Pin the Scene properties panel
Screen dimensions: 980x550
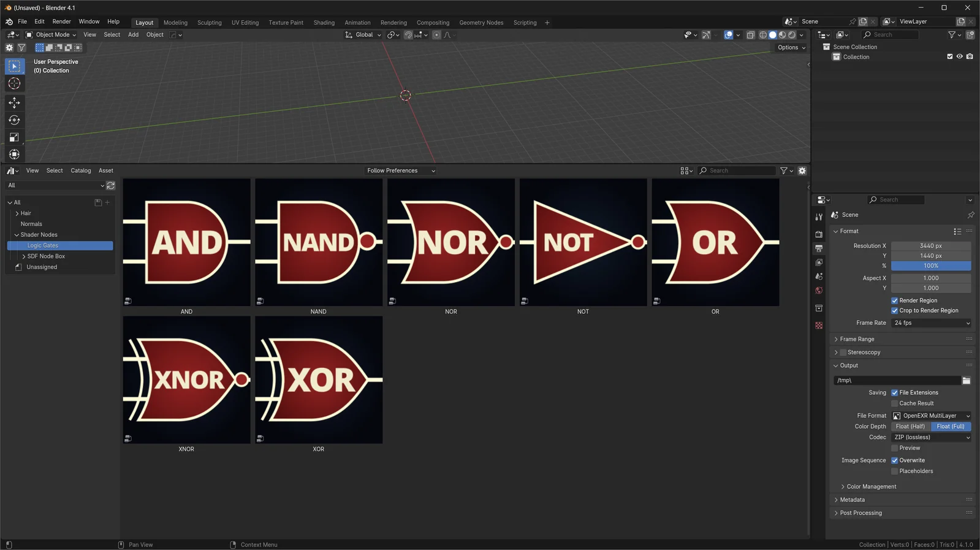click(x=971, y=215)
